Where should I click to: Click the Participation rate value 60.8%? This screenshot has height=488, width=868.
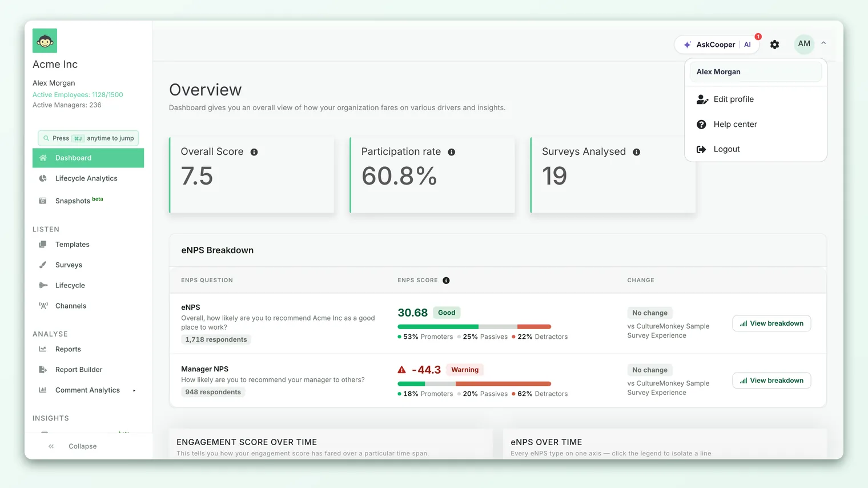[399, 176]
